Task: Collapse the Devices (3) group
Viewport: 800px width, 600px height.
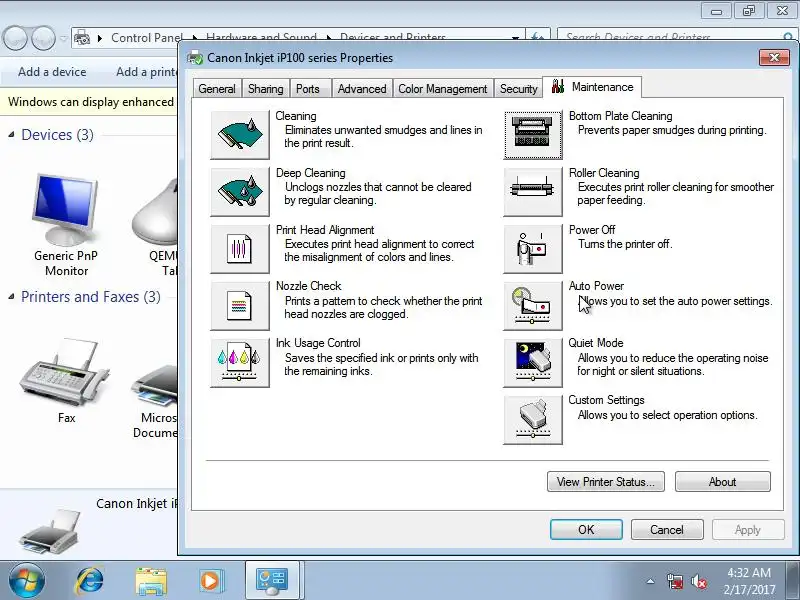Action: pyautogui.click(x=11, y=135)
